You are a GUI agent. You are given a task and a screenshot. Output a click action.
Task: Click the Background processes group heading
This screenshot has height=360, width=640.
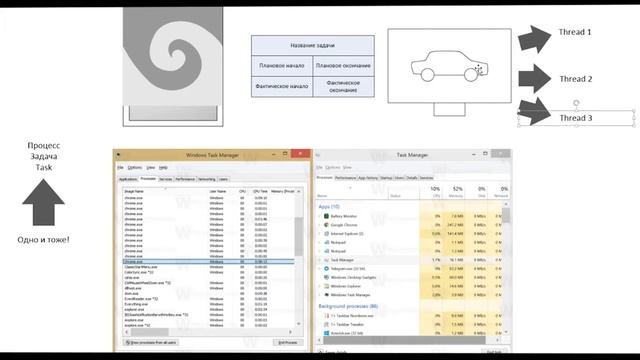coord(348,306)
